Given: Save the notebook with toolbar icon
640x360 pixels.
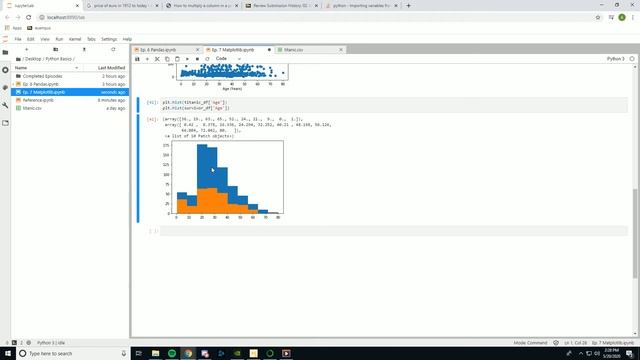Looking at the screenshot, I should [138, 59].
